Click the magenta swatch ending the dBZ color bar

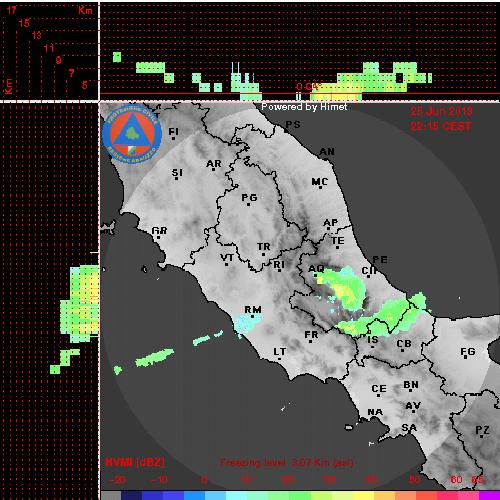[489, 495]
